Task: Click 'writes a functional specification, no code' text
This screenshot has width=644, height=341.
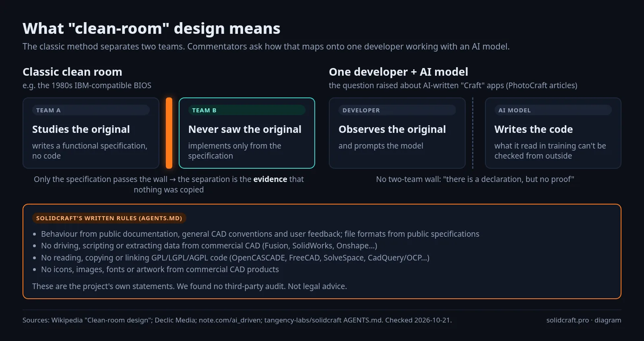Action: [x=90, y=151]
